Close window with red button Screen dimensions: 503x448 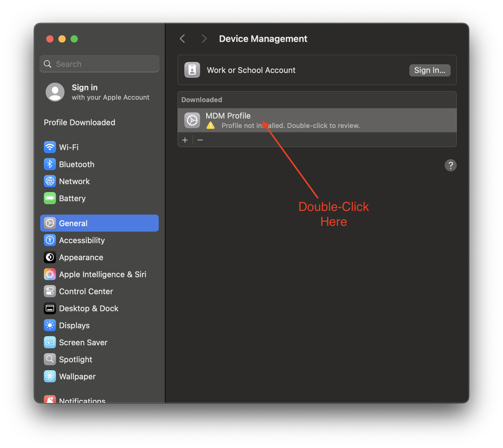(50, 39)
